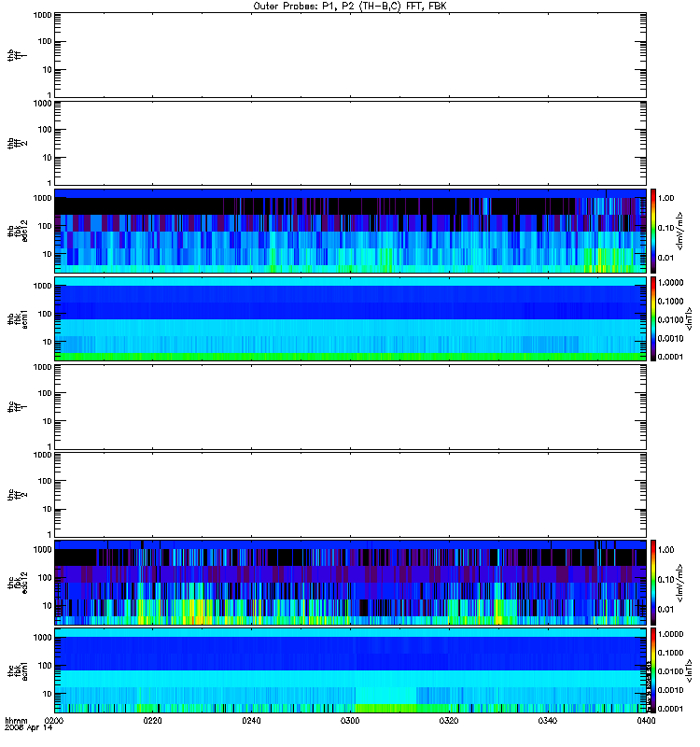Click the 'thb fbk scm1' y-axis title

point(18,318)
